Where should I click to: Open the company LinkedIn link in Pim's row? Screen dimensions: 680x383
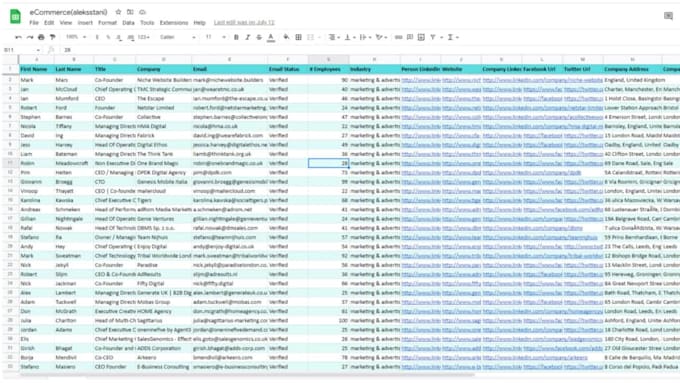point(532,172)
